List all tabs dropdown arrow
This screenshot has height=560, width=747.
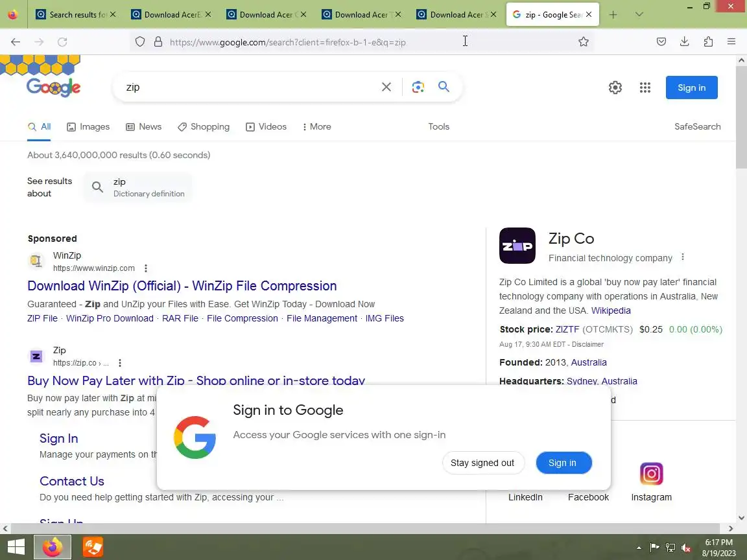coord(639,15)
